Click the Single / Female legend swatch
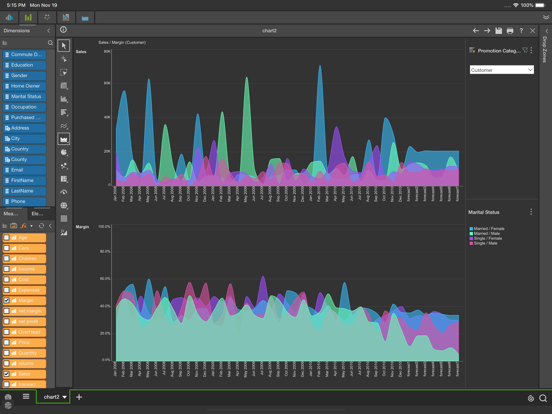The height and width of the screenshot is (414, 552). (471, 238)
